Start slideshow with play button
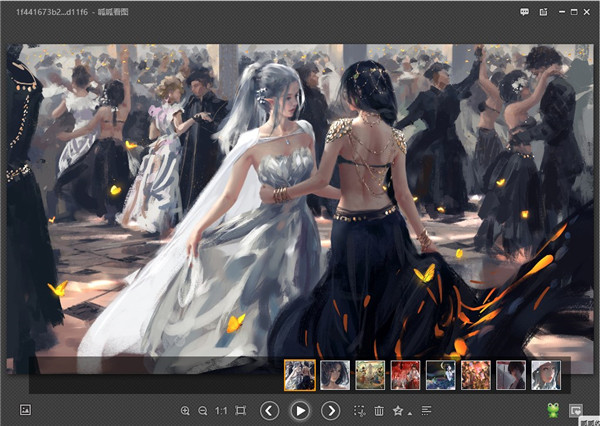 coord(300,411)
